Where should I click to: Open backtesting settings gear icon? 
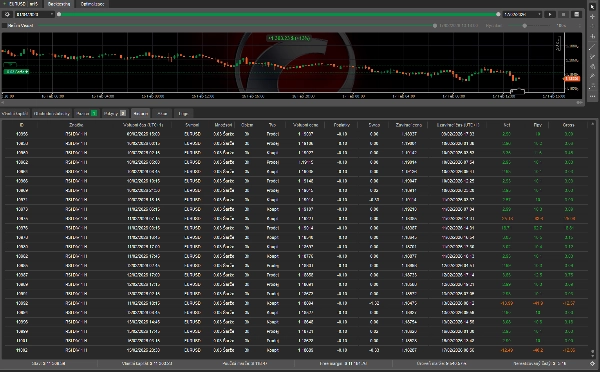pos(7,15)
